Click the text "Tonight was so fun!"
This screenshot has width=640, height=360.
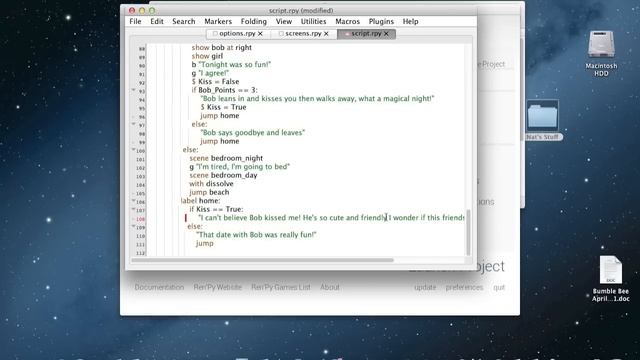(x=235, y=64)
